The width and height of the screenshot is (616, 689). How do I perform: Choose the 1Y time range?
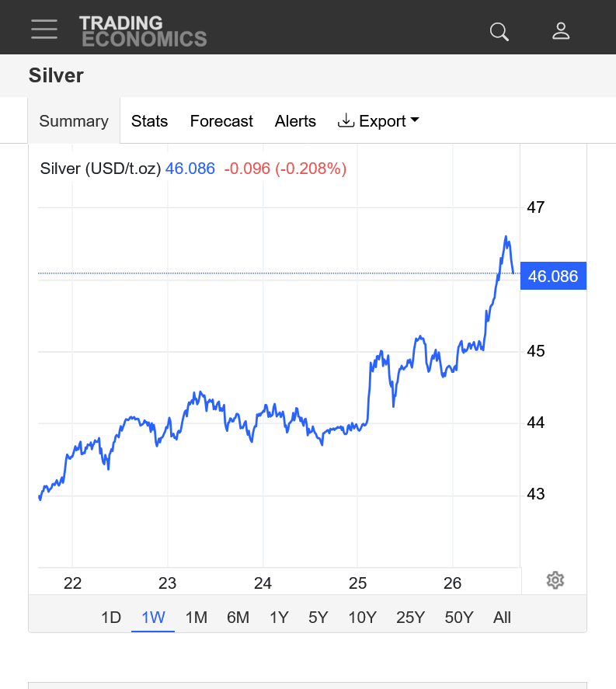(279, 618)
